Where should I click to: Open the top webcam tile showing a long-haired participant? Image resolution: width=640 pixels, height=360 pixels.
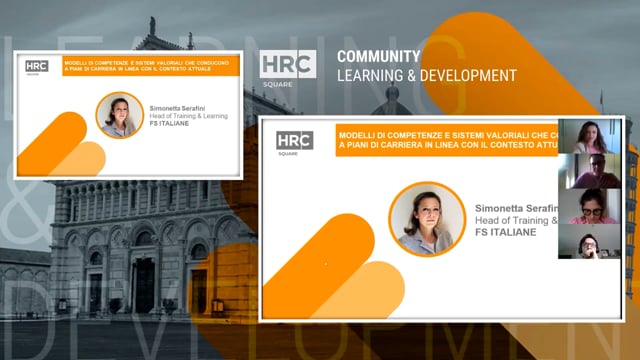[x=589, y=136]
